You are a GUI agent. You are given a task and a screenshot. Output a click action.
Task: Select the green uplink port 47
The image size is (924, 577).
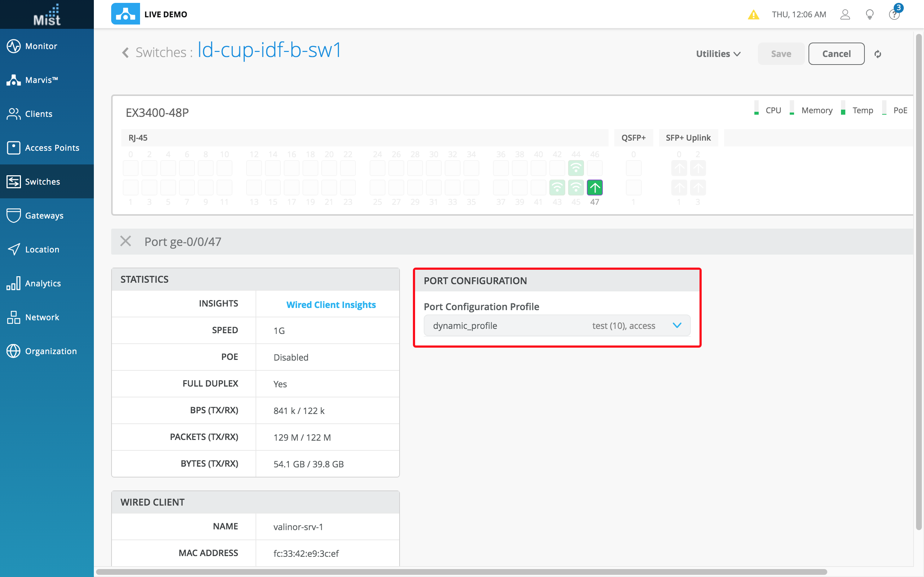pos(594,188)
